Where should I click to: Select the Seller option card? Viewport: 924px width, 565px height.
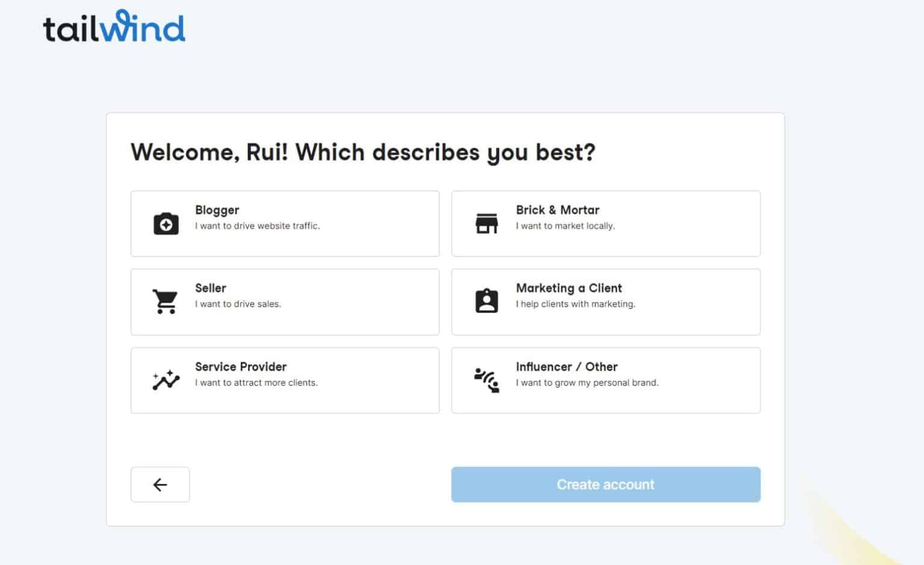(x=285, y=301)
